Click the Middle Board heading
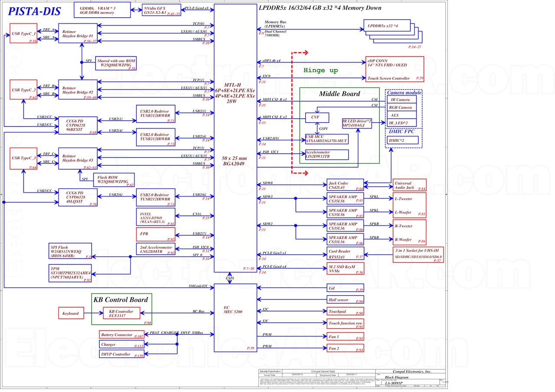555x392 pixels. tap(340, 94)
